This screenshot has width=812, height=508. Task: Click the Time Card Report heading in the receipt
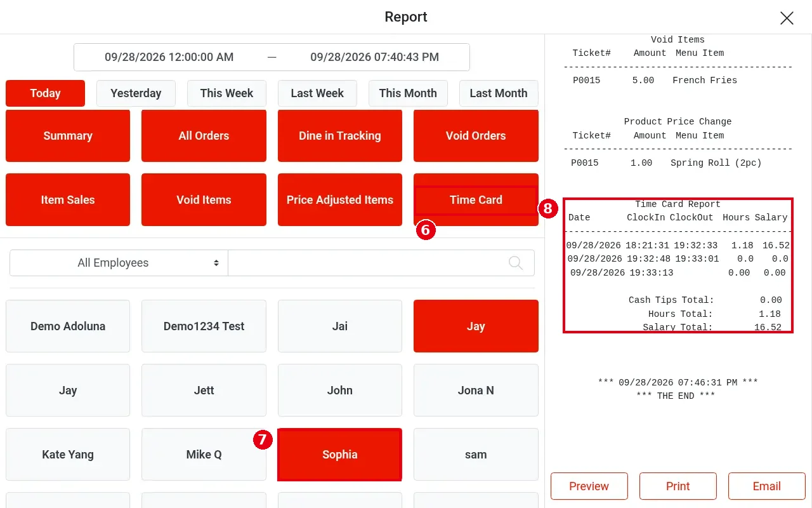(x=678, y=204)
